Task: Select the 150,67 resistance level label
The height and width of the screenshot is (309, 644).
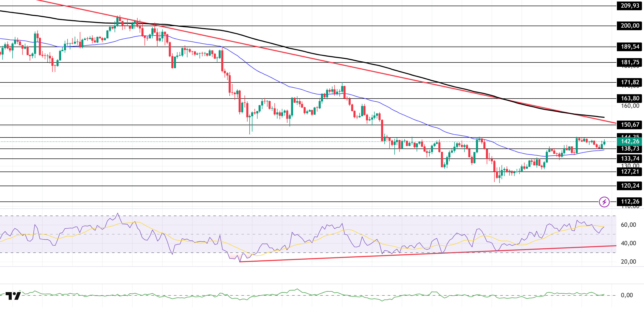Action: pos(630,125)
